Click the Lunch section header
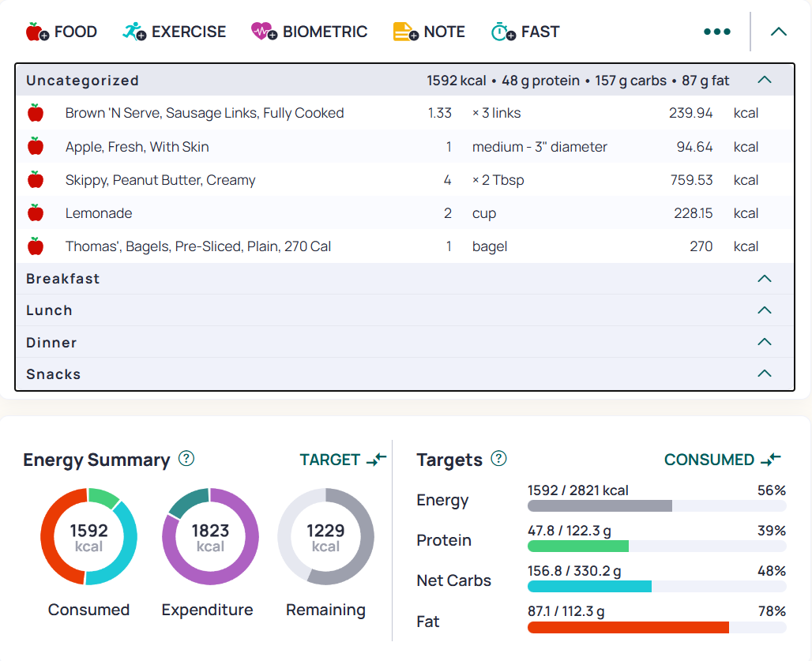The height and width of the screenshot is (661, 812). [405, 310]
